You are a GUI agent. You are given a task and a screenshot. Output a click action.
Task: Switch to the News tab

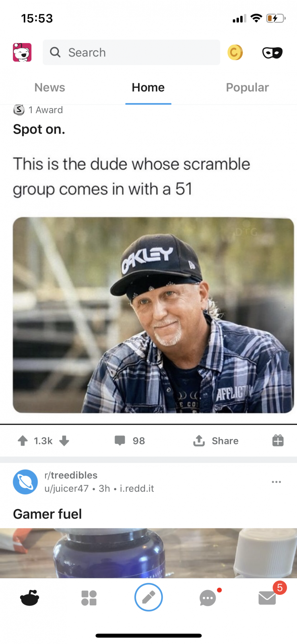click(x=49, y=87)
